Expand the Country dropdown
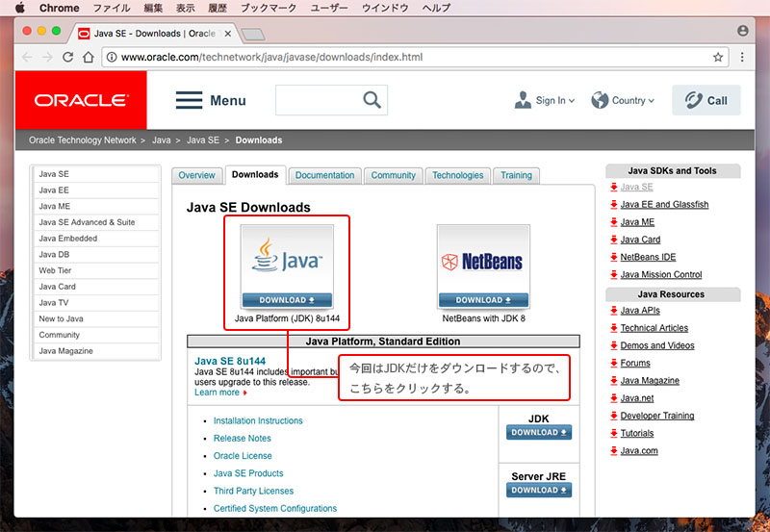 (x=623, y=100)
